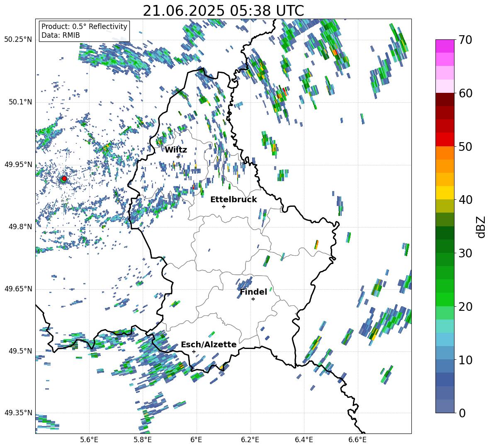Click the Ettelbruck city label
Viewport: 491px width, 448px height.
[x=233, y=200]
